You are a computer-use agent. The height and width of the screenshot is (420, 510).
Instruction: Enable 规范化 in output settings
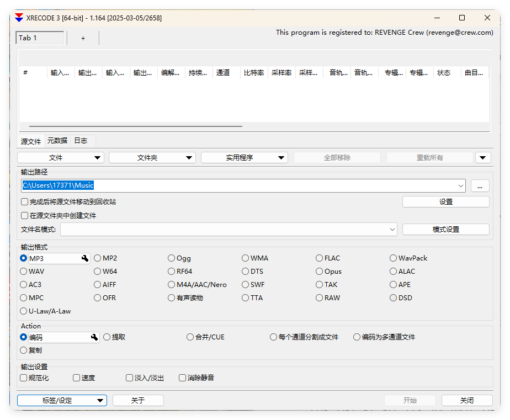tap(23, 378)
